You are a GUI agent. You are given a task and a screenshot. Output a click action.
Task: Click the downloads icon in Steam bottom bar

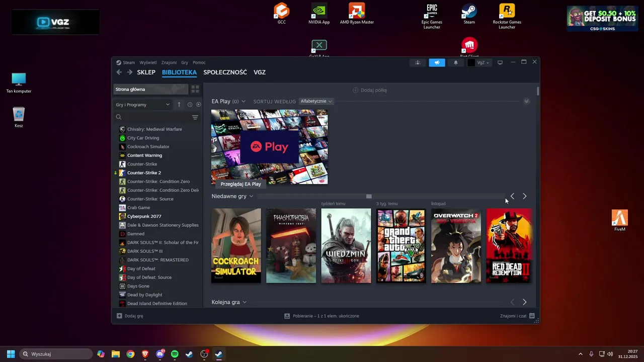[287, 316]
